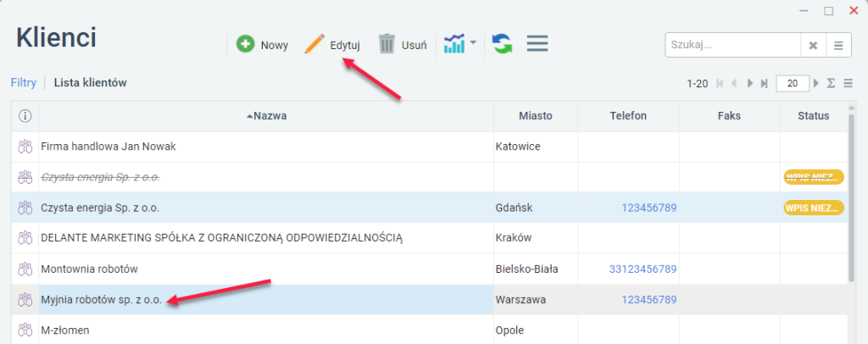Click Warszawa city cell
The width and height of the screenshot is (868, 344).
click(536, 300)
